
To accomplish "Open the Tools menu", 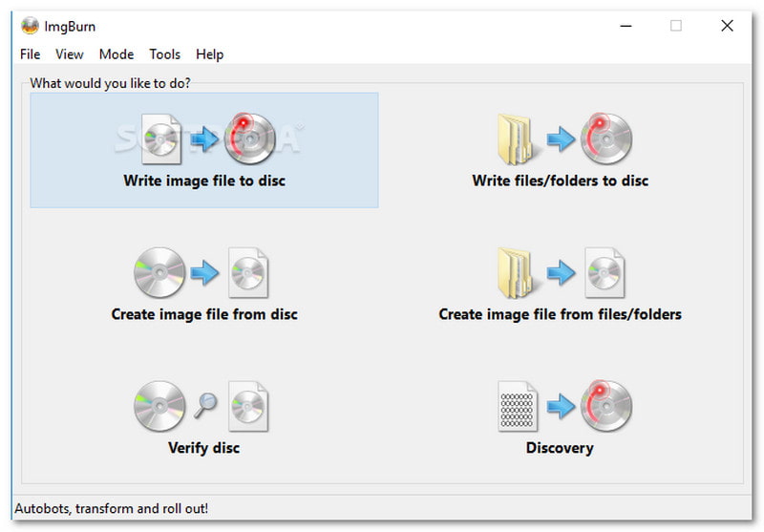I will point(164,54).
